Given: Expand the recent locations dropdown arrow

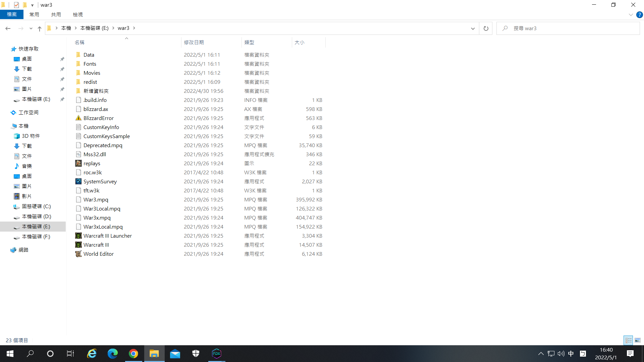Looking at the screenshot, I should click(31, 28).
